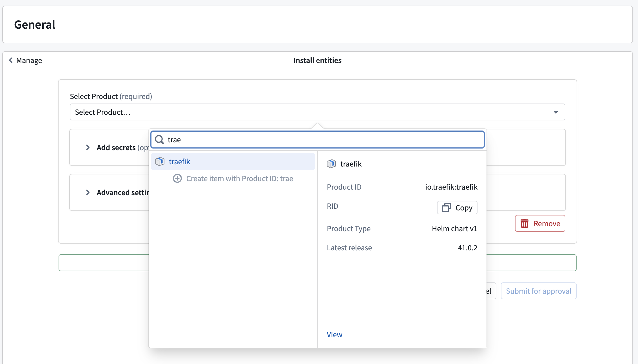The image size is (638, 364).
Task: Open the Select Product dropdown
Action: (317, 112)
